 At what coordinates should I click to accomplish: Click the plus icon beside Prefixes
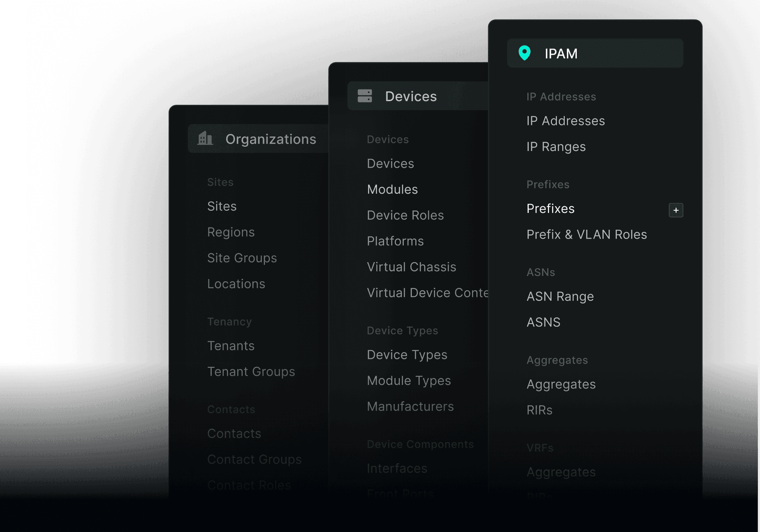[676, 210]
